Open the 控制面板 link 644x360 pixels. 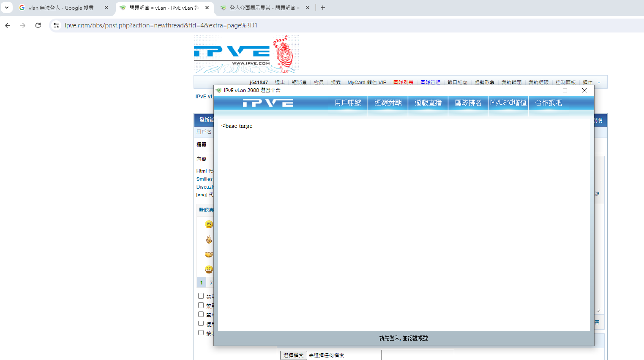(565, 82)
